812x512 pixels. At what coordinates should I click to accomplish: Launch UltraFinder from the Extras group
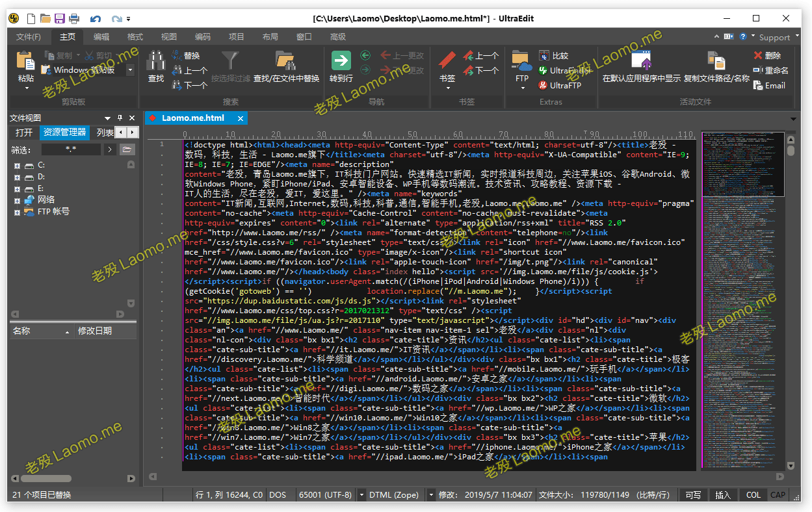coord(564,70)
